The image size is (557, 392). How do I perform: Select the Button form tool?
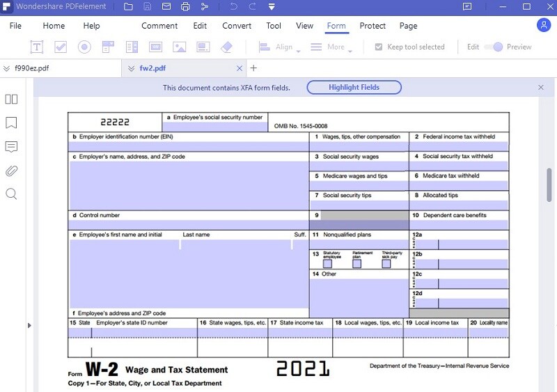(155, 47)
